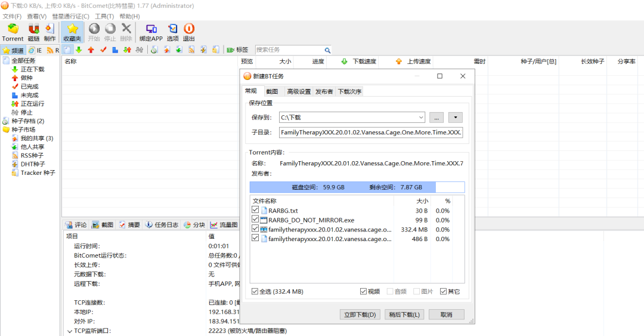Open 选项 options from the toolbar
Image resolution: width=644 pixels, height=336 pixels.
(x=172, y=32)
